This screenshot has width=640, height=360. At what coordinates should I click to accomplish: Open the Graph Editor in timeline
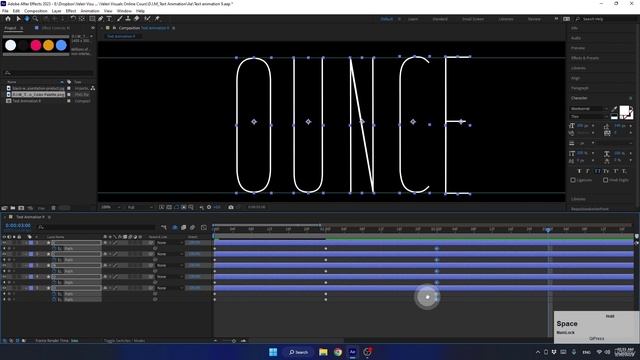click(204, 227)
